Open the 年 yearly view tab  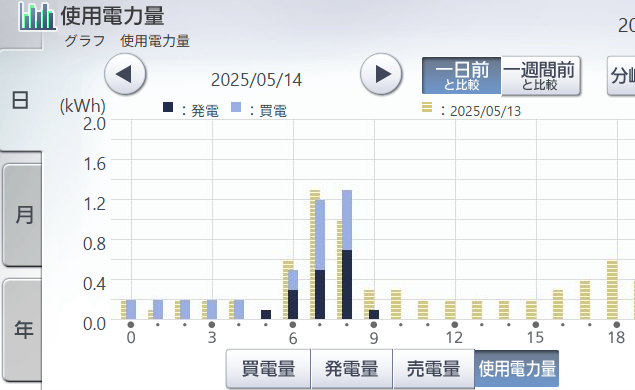(23, 330)
